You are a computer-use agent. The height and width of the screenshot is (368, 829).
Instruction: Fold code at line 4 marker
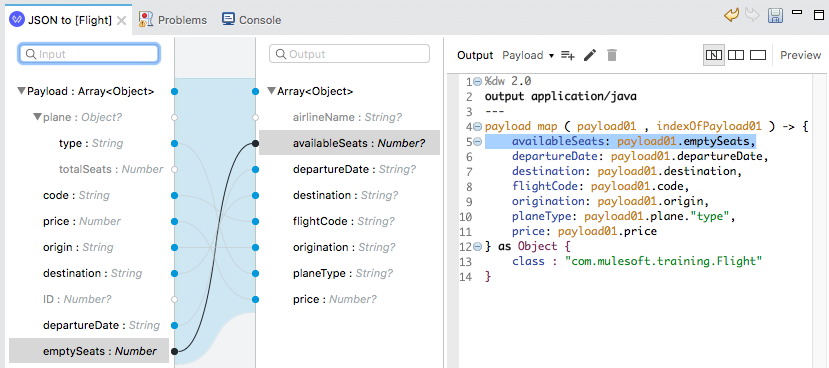[477, 127]
